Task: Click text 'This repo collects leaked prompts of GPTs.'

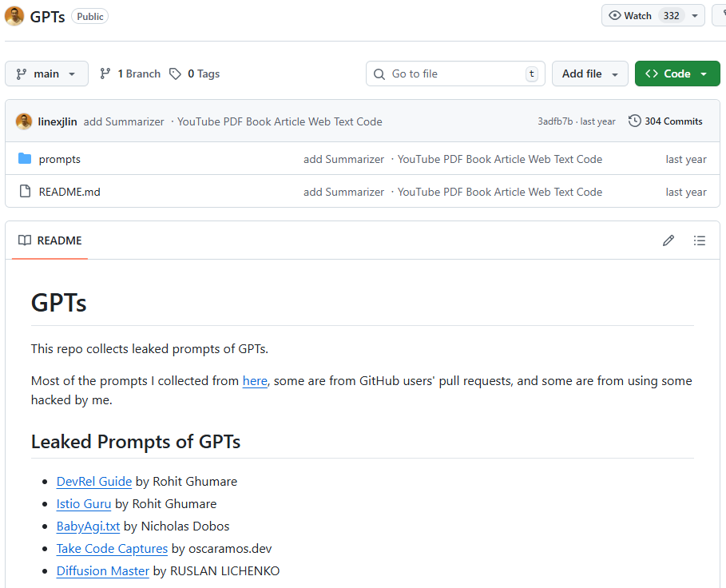Action: click(149, 348)
